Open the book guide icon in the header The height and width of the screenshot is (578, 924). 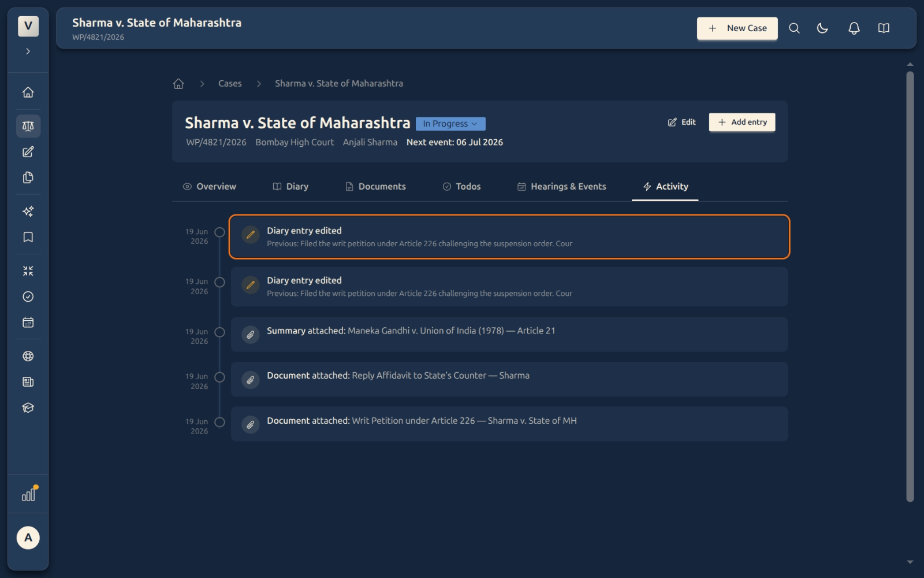click(884, 28)
